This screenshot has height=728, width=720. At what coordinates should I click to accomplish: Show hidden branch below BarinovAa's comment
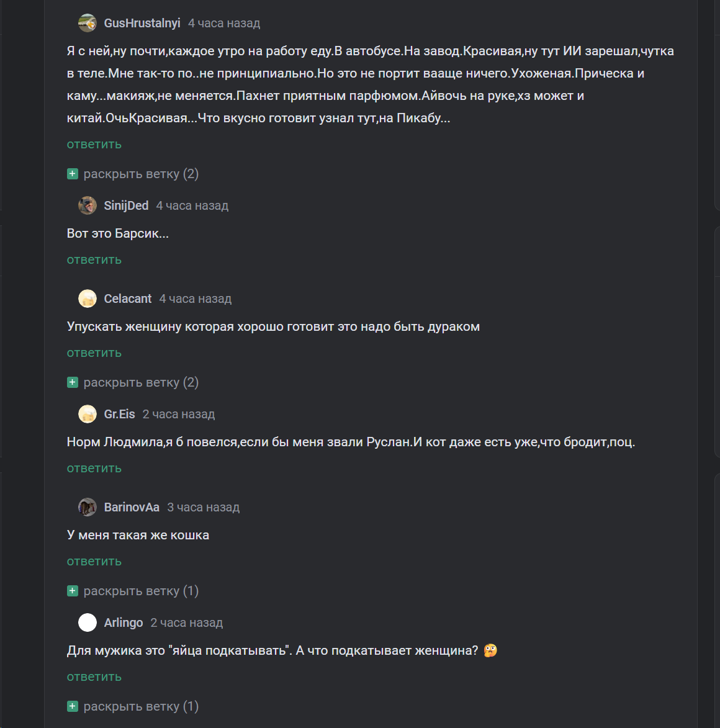coord(133,591)
